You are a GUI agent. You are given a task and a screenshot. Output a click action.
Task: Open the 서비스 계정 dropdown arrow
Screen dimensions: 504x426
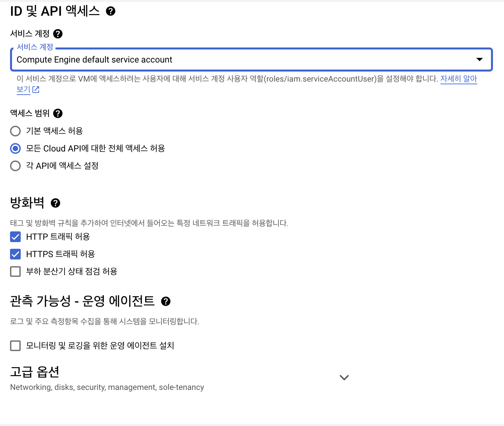[480, 60]
